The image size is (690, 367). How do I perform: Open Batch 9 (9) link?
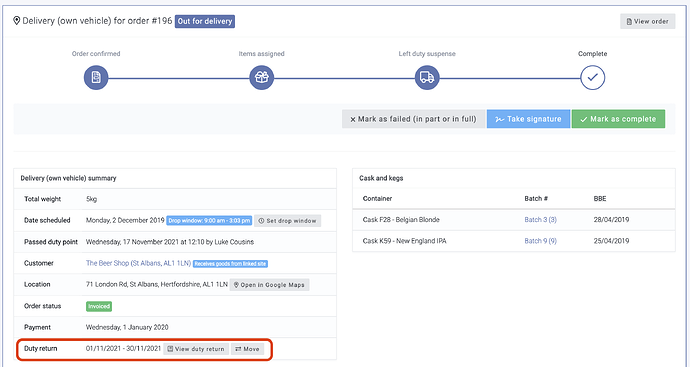(540, 241)
